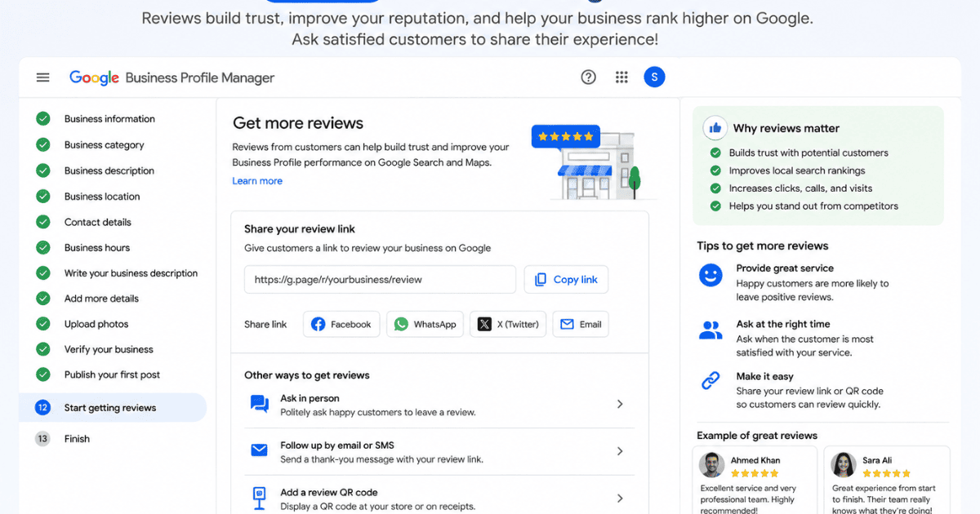The image size is (980, 514).
Task: Share review link via Email button
Action: point(581,324)
